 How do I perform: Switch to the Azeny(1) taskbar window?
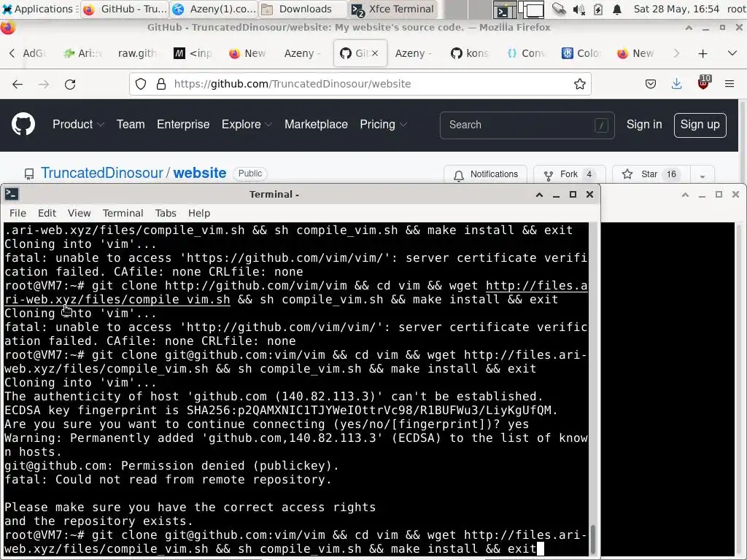(x=214, y=9)
